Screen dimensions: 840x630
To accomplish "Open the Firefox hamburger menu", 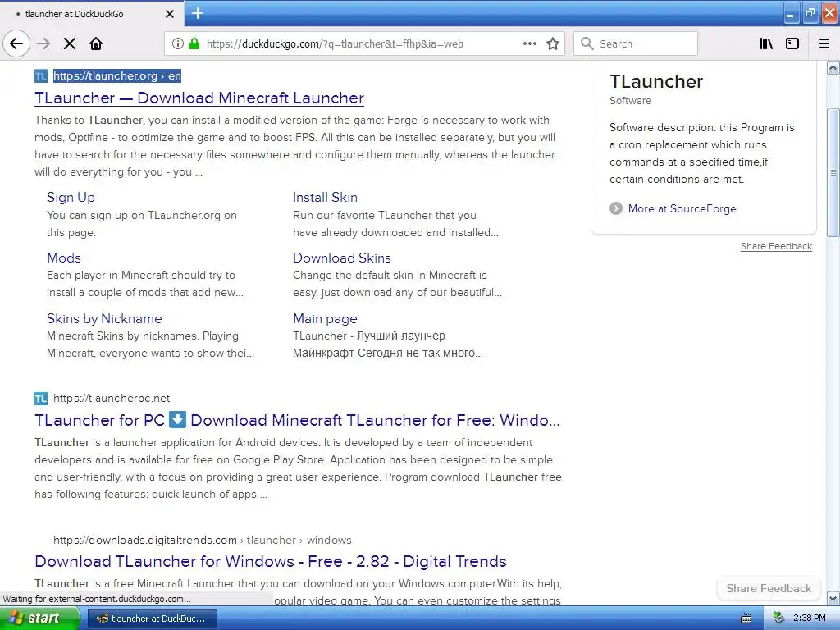I will pos(824,44).
